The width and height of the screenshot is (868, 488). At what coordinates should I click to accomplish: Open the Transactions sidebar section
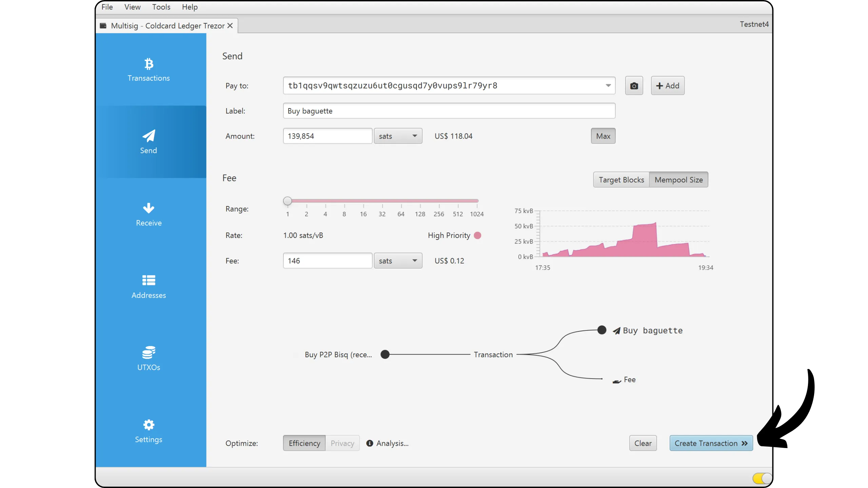[x=149, y=70]
